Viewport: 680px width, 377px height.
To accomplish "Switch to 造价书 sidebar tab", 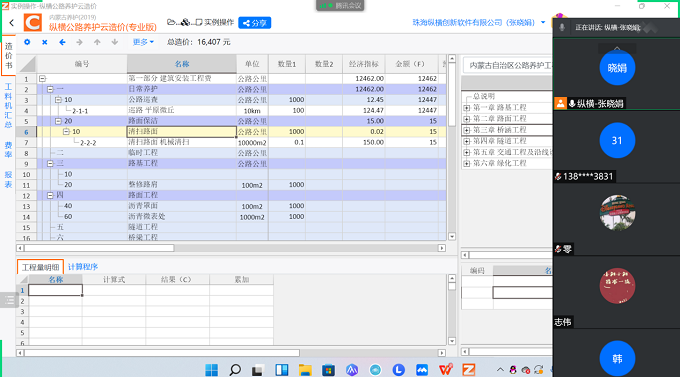I will coord(8,56).
